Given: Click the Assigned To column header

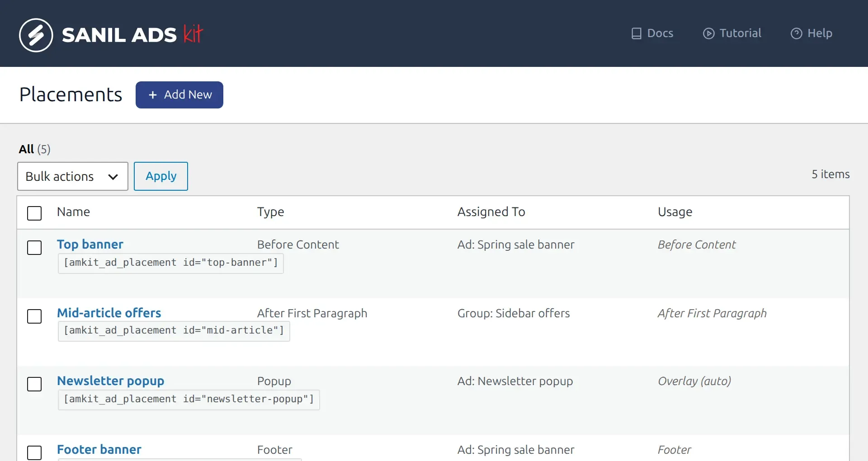Looking at the screenshot, I should (x=491, y=212).
